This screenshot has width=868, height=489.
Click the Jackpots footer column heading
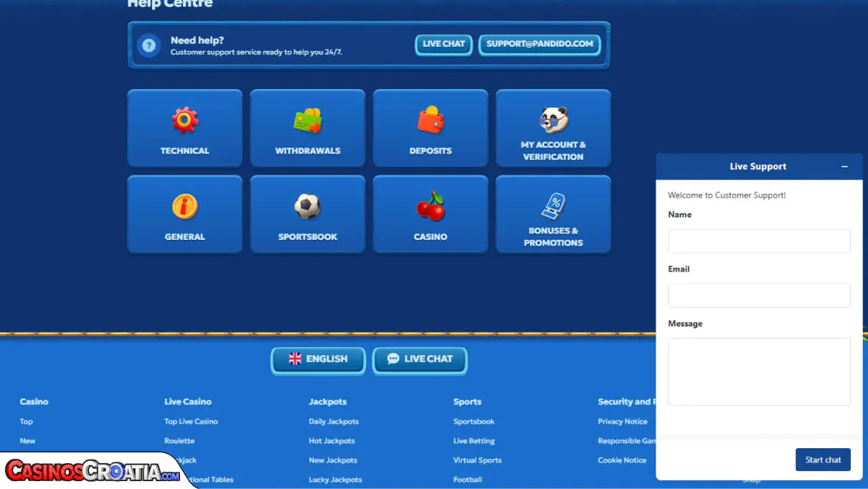point(328,402)
